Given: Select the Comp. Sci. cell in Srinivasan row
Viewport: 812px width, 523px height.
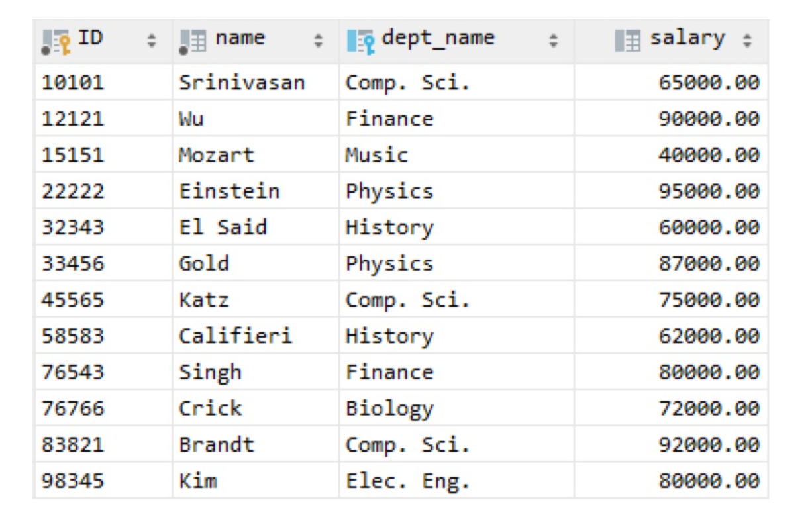Looking at the screenshot, I should point(456,82).
